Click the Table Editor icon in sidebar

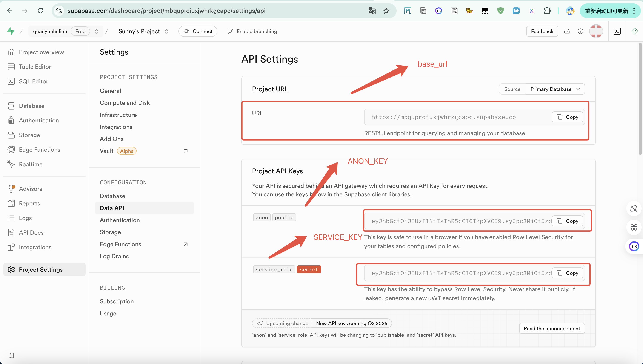(x=11, y=67)
